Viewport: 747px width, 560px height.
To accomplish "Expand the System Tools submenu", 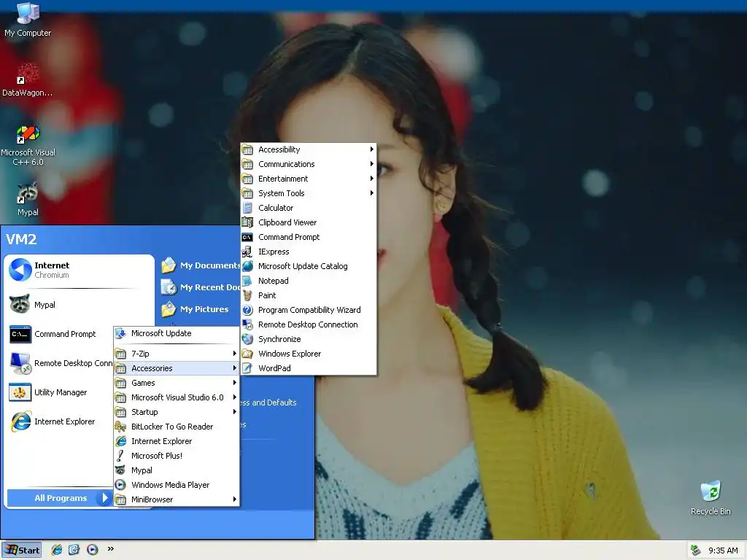I will tap(309, 193).
